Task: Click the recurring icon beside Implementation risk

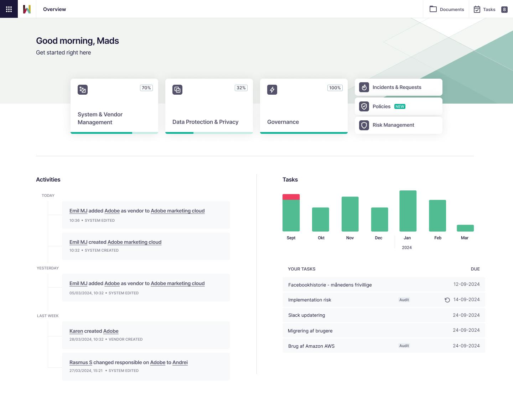Action: (x=447, y=300)
